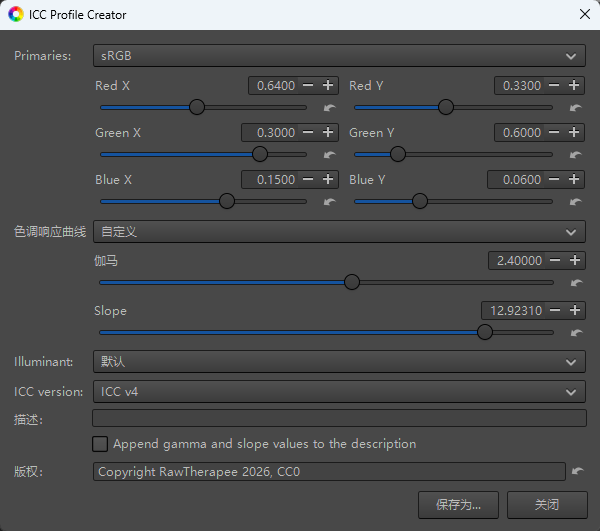Click the Red X slider handle
Screen dimensions: 600x531
(x=197, y=108)
